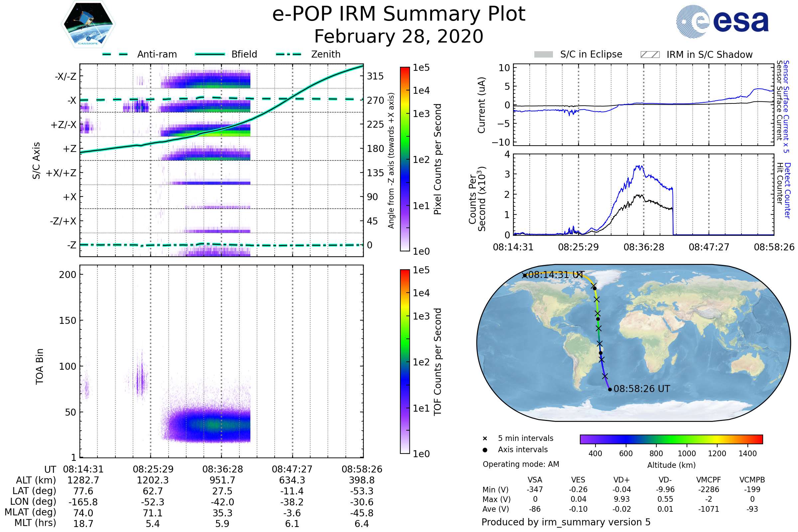Click the Operating mode: AM text
The height and width of the screenshot is (532, 798).
(x=521, y=464)
